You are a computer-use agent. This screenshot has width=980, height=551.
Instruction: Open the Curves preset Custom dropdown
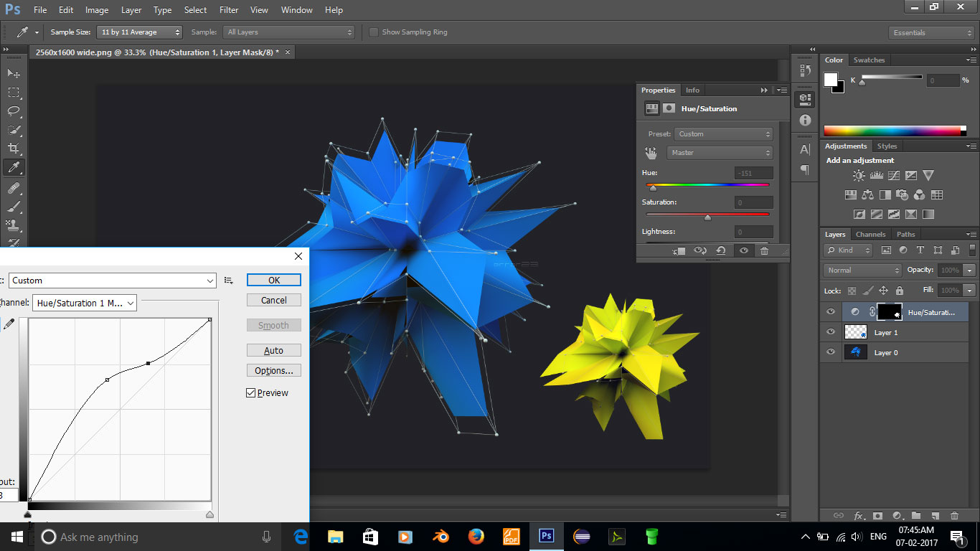coord(113,281)
